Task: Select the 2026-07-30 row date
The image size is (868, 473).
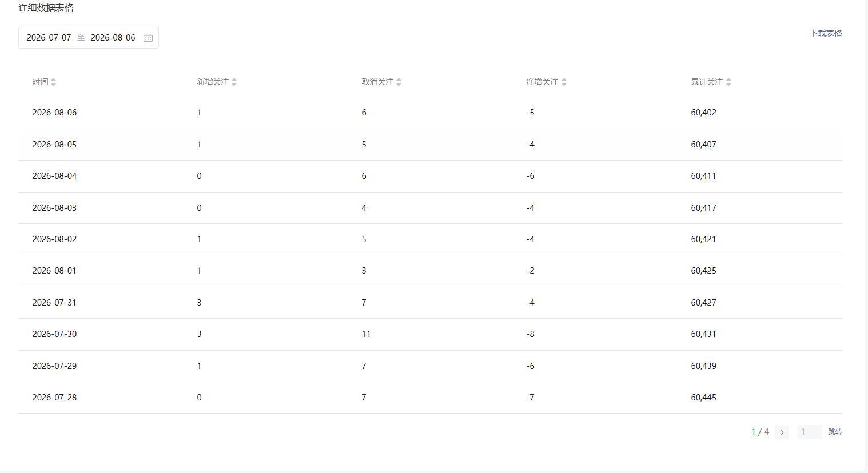Action: pos(54,334)
